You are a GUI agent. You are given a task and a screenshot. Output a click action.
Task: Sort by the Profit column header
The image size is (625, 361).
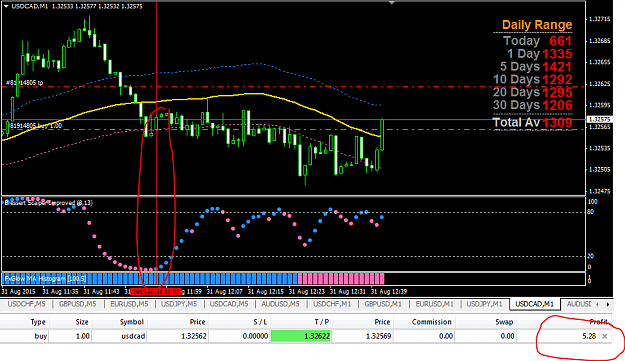pyautogui.click(x=599, y=322)
